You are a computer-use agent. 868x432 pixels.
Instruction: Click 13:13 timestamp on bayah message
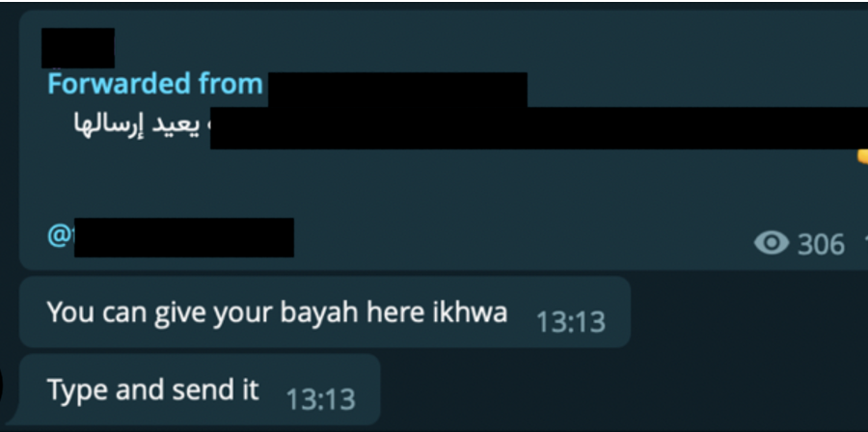click(x=571, y=322)
